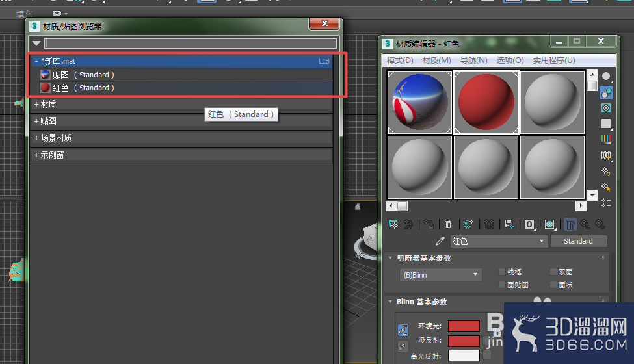Click Video Color Check icon
This screenshot has height=364, width=634.
point(605,139)
